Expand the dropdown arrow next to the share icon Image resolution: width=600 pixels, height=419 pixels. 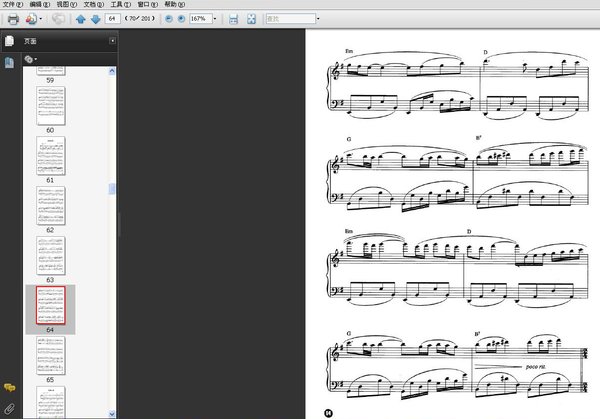[41, 19]
